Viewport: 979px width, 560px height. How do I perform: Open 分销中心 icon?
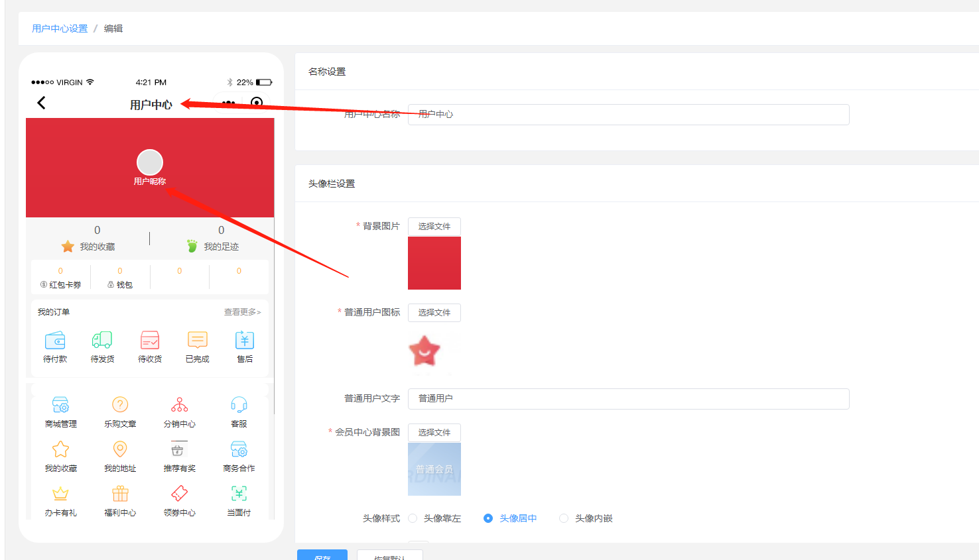click(179, 404)
